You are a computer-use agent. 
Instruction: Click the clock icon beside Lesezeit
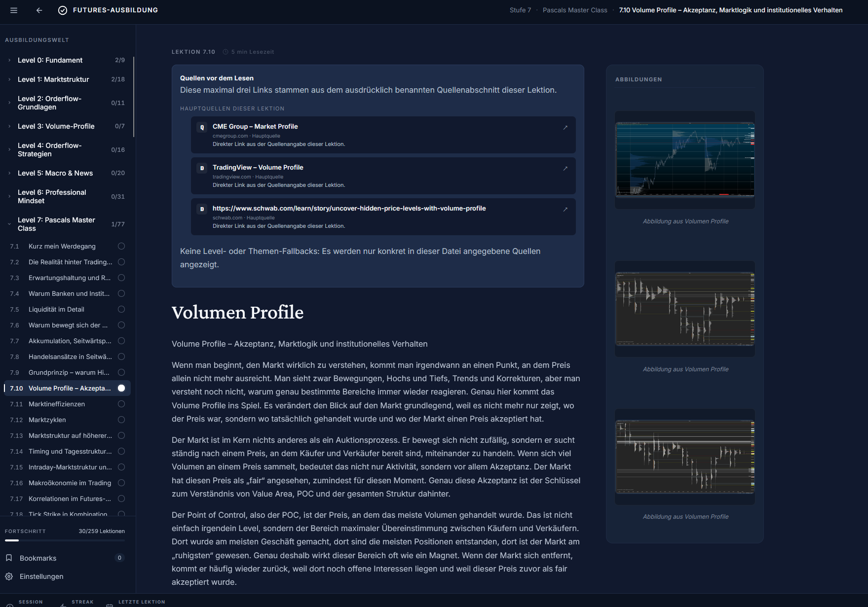click(226, 52)
